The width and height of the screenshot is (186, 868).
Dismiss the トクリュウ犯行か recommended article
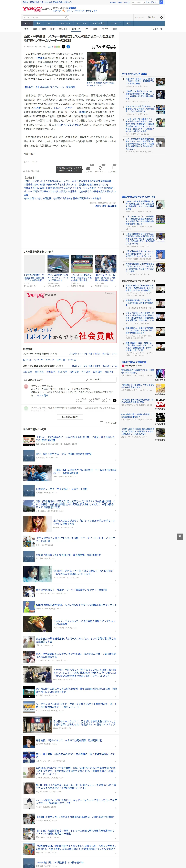44,286
